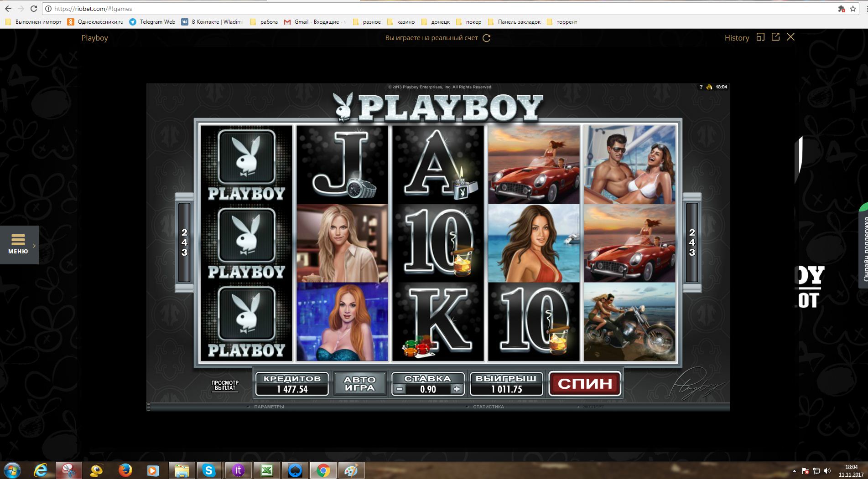This screenshot has height=479, width=868.
Task: Launch Internet Explorer from the taskbar
Action: tap(41, 470)
